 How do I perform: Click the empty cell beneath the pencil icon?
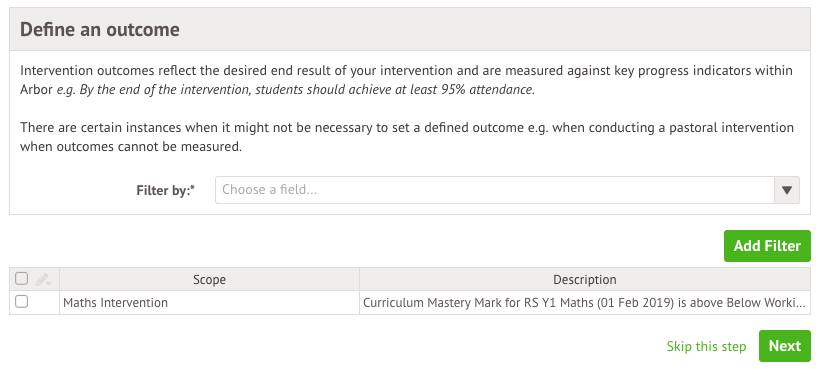pyautogui.click(x=44, y=302)
